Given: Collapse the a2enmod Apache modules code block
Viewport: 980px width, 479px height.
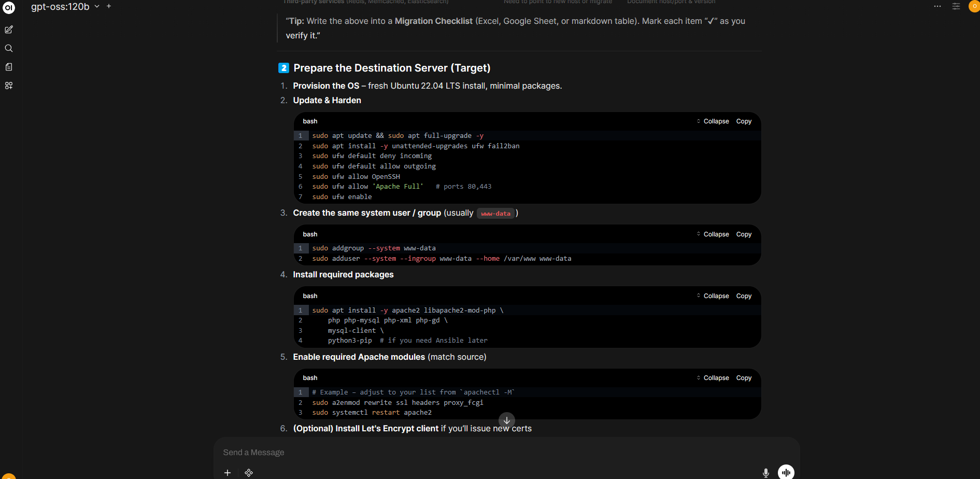Looking at the screenshot, I should [x=713, y=378].
